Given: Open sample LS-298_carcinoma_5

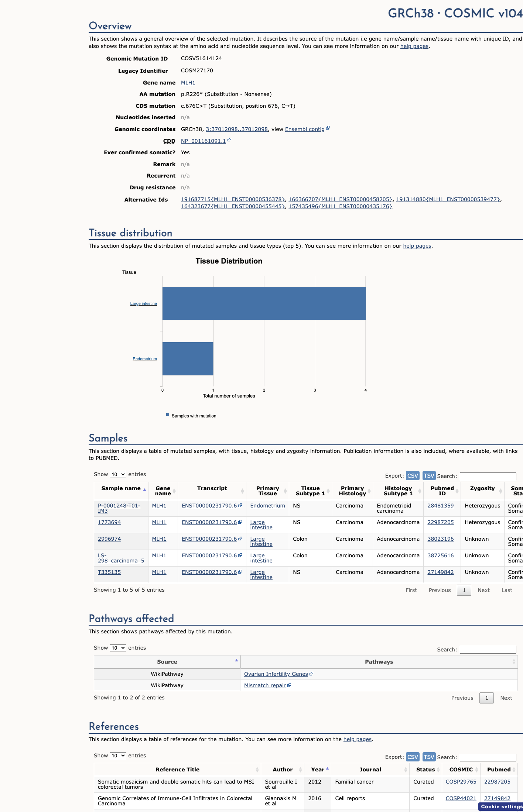Looking at the screenshot, I should (x=121, y=558).
